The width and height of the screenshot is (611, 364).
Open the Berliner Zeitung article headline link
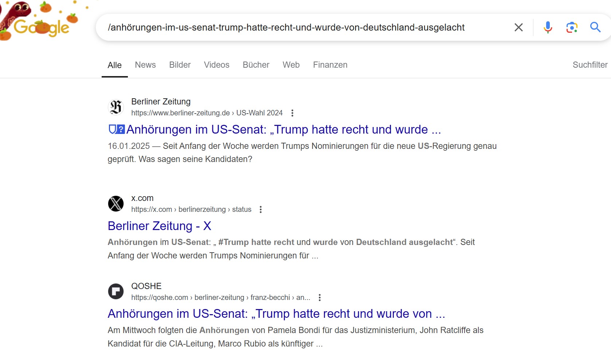tap(274, 130)
